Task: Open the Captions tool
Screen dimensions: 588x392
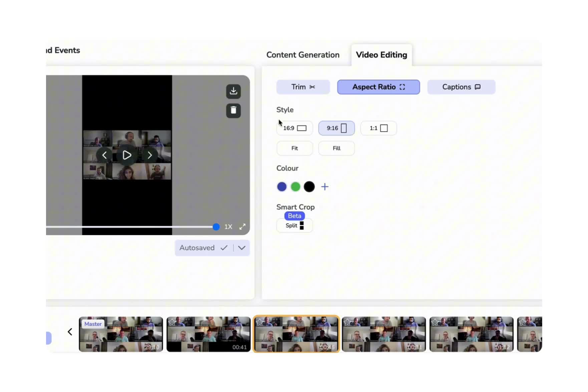Action: tap(461, 87)
